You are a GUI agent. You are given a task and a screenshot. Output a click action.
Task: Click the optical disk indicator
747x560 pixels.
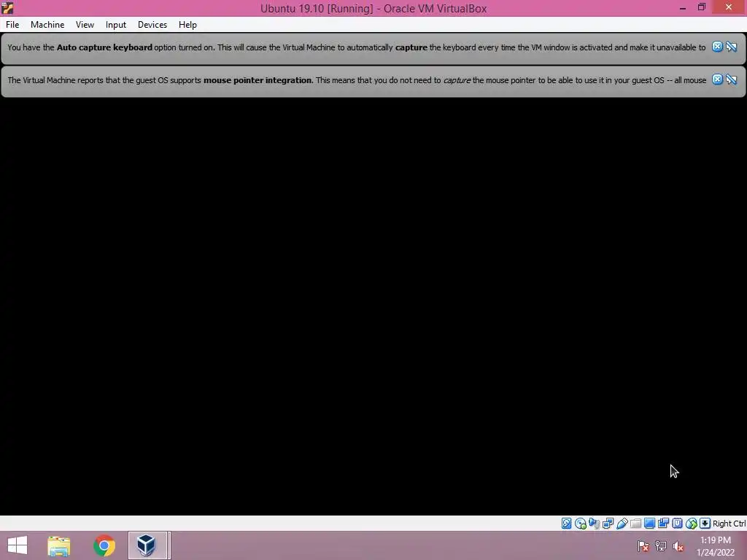(580, 524)
